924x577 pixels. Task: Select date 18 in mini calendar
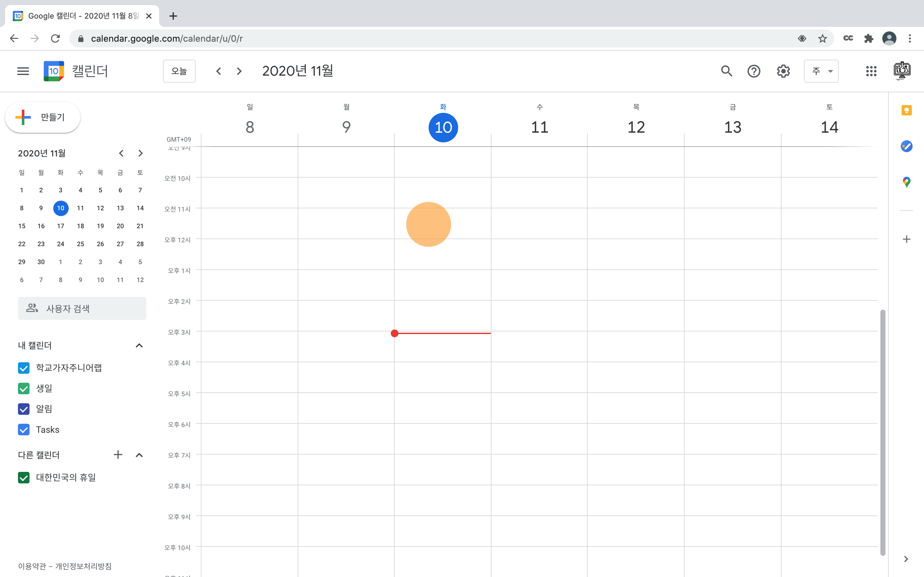pyautogui.click(x=80, y=226)
